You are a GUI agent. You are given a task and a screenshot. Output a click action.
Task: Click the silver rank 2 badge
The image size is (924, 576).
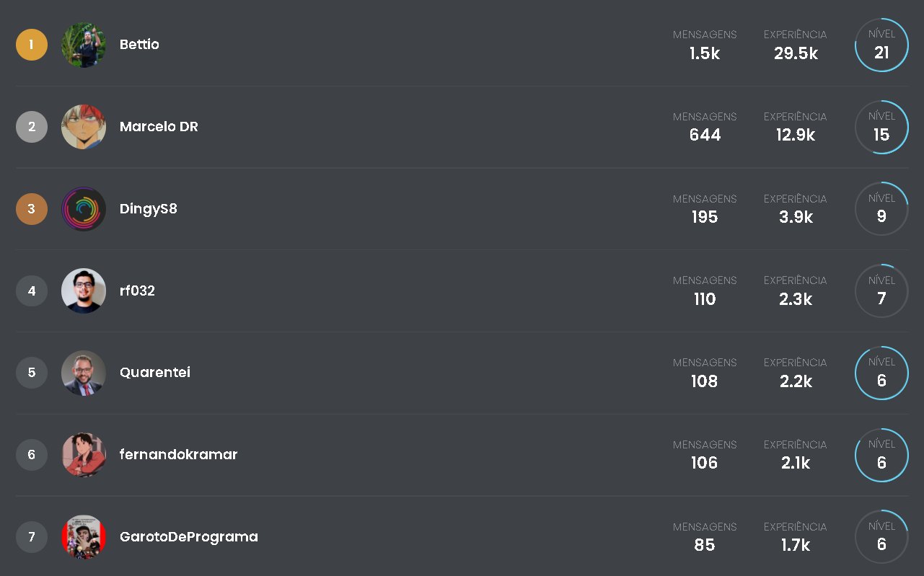[x=32, y=127]
